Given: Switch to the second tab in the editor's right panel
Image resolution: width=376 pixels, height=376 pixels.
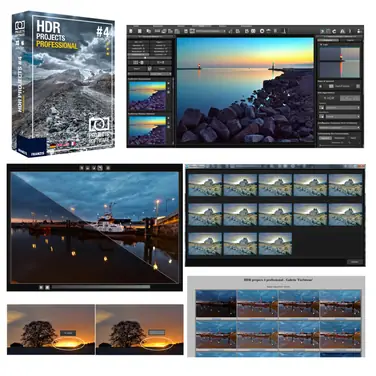Looking at the screenshot, I should (350, 40).
